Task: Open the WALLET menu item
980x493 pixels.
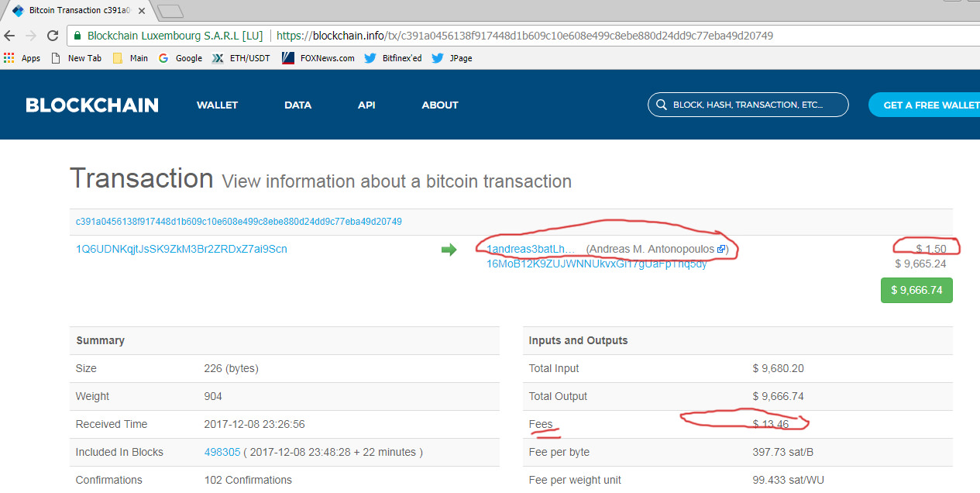Action: coord(217,105)
